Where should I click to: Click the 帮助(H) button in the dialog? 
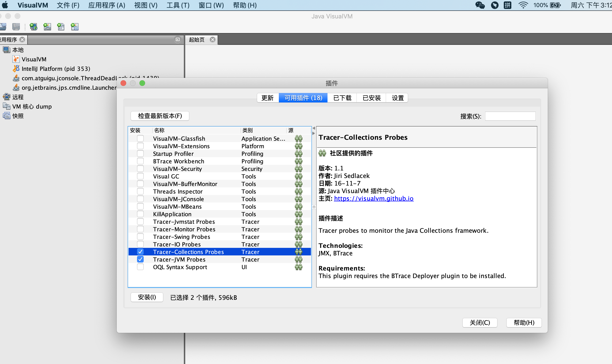[524, 322]
